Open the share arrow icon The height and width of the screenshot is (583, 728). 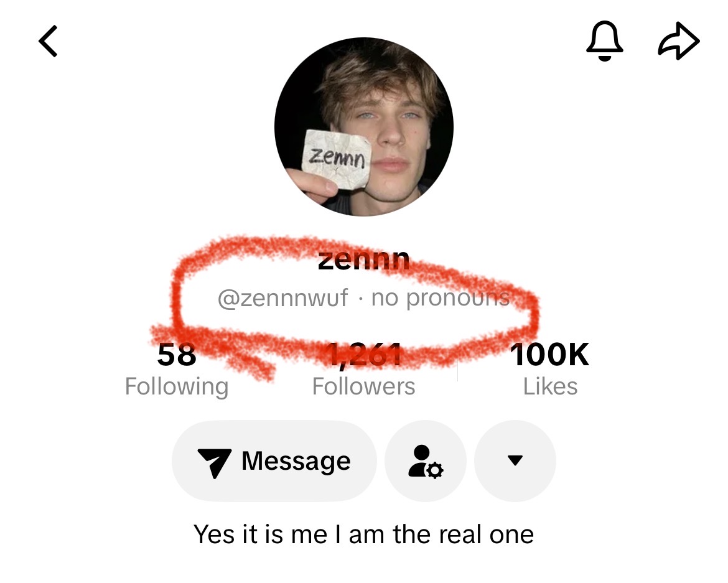pyautogui.click(x=679, y=41)
